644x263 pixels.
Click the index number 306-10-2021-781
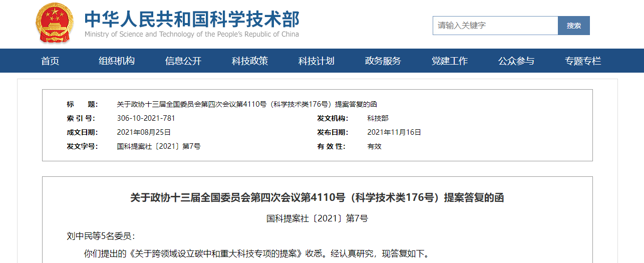(146, 118)
